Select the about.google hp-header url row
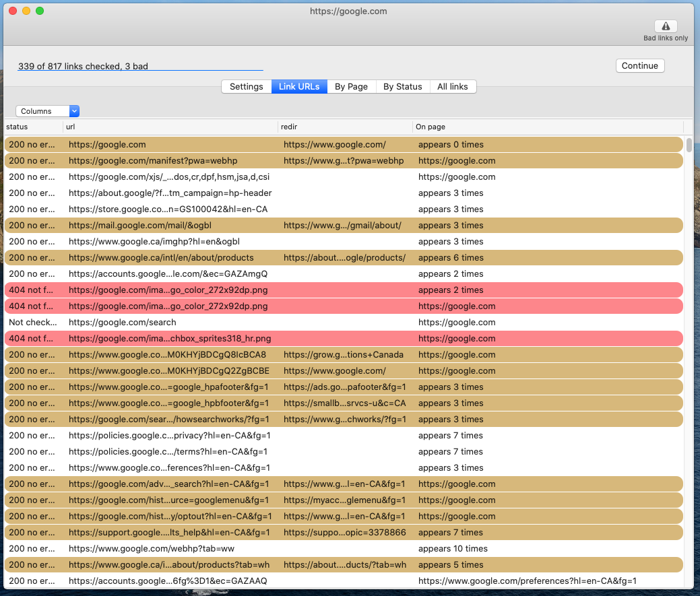The height and width of the screenshot is (596, 700). tap(344, 193)
